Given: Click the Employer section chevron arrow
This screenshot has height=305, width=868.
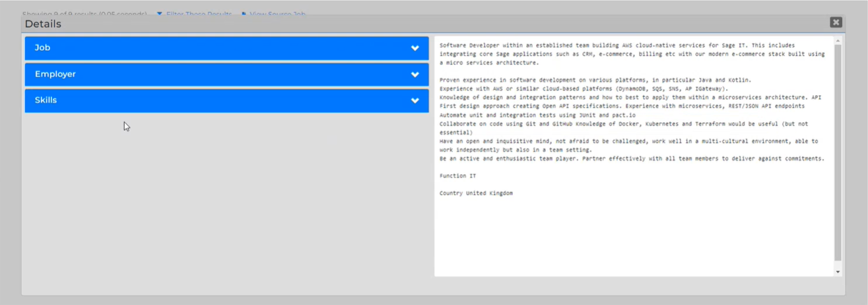Looking at the screenshot, I should click(x=415, y=75).
